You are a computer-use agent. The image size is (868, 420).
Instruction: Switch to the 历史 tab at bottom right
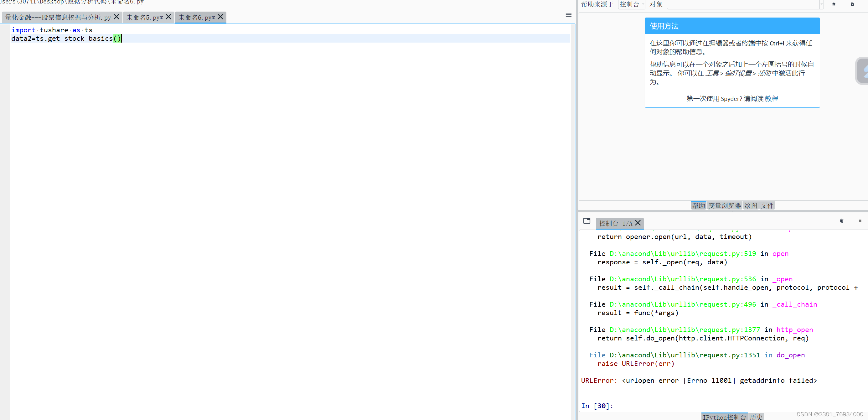coord(757,417)
